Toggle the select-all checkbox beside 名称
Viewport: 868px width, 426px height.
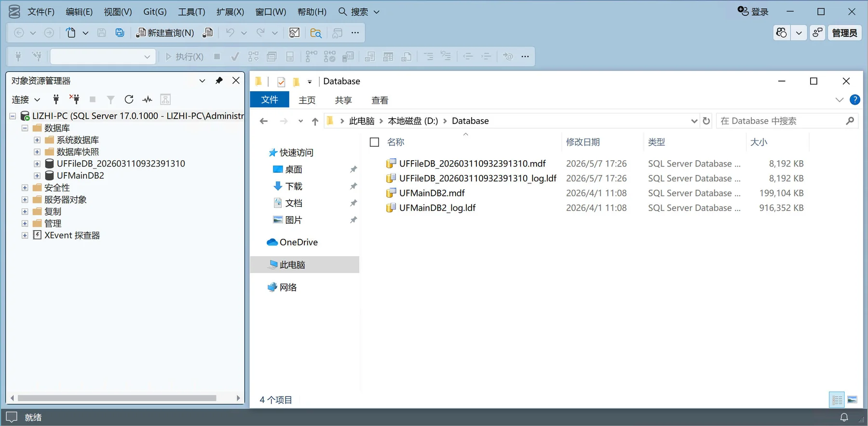(374, 142)
